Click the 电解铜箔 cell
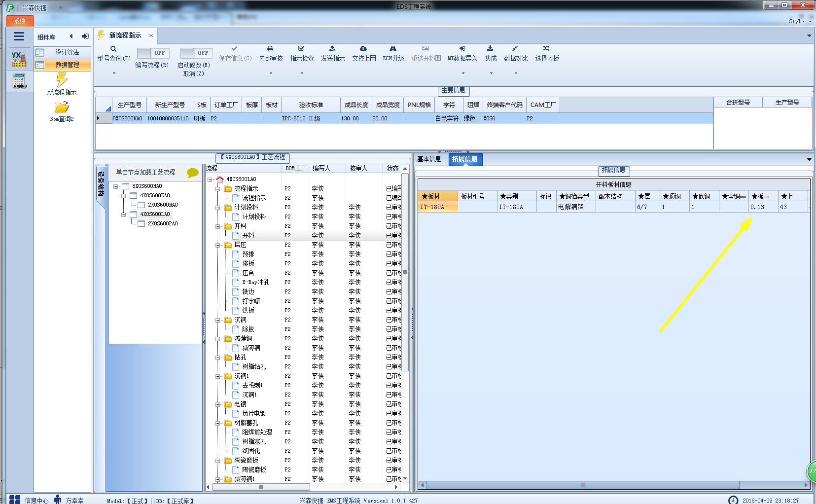This screenshot has height=504, width=816. pyautogui.click(x=576, y=207)
